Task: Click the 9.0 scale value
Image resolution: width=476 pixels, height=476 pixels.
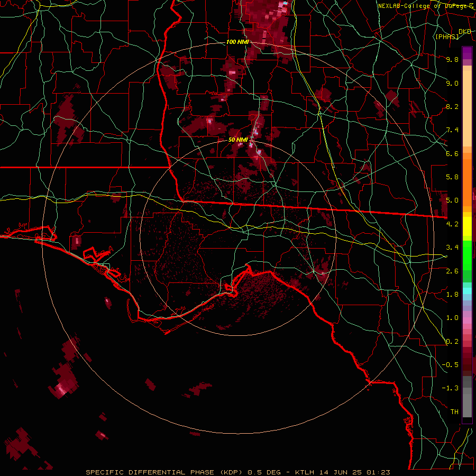Action: [x=452, y=83]
